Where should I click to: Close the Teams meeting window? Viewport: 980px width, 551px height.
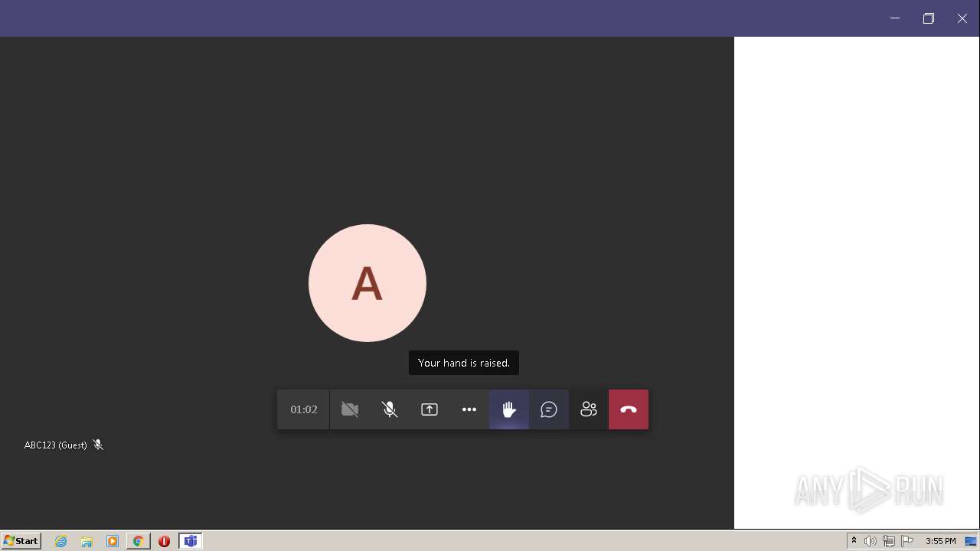click(x=962, y=18)
